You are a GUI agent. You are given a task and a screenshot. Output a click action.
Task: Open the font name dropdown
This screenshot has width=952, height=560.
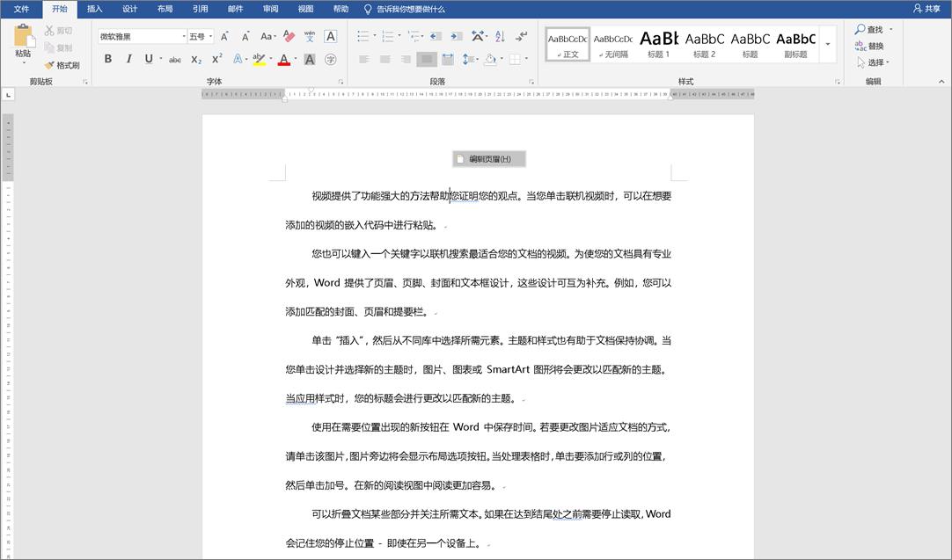coord(184,36)
